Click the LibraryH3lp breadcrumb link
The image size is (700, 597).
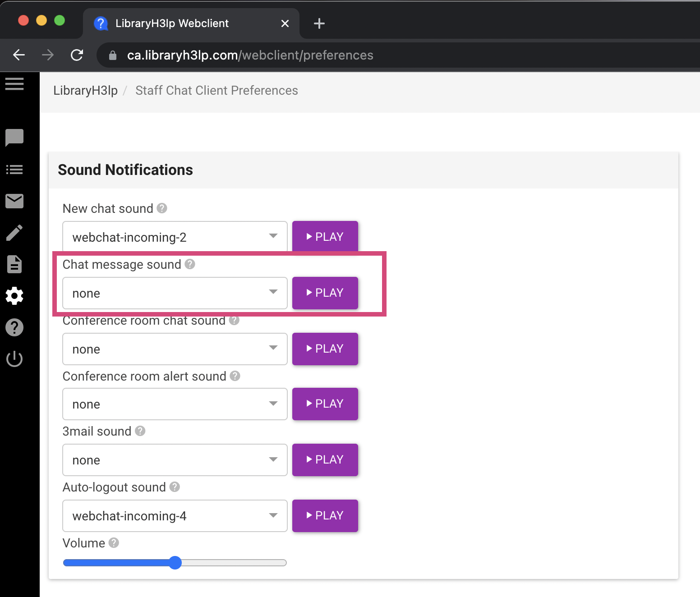click(x=85, y=91)
